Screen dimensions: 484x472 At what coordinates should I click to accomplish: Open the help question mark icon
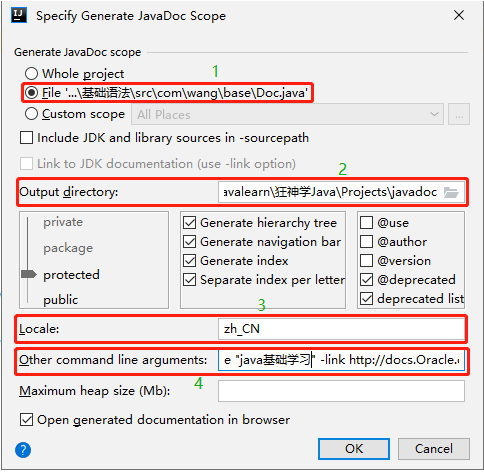pyautogui.click(x=23, y=450)
